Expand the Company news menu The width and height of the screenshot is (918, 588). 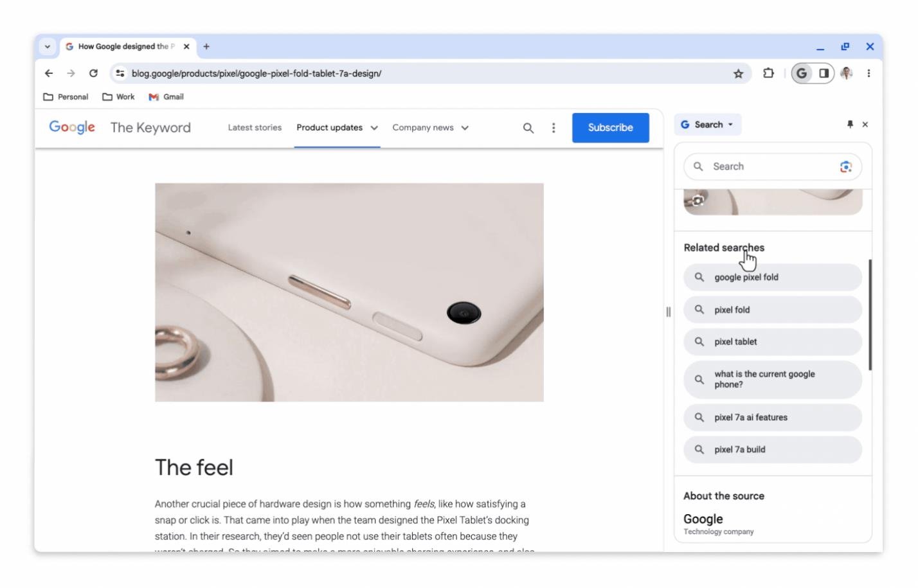[431, 127]
